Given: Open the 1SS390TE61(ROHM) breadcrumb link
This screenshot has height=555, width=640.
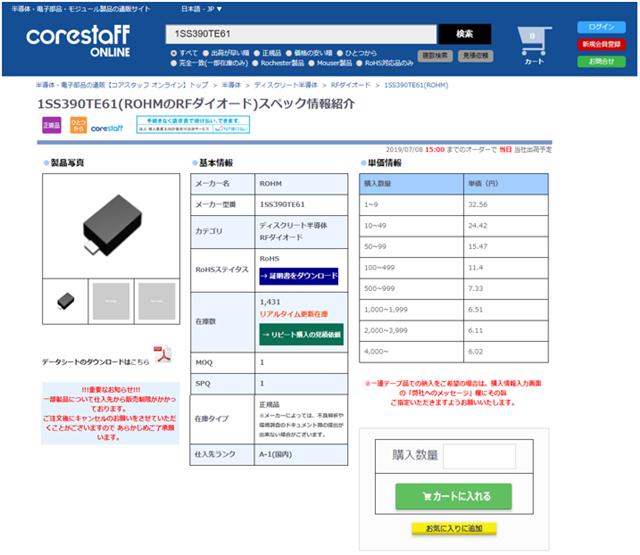Looking at the screenshot, I should (x=416, y=85).
